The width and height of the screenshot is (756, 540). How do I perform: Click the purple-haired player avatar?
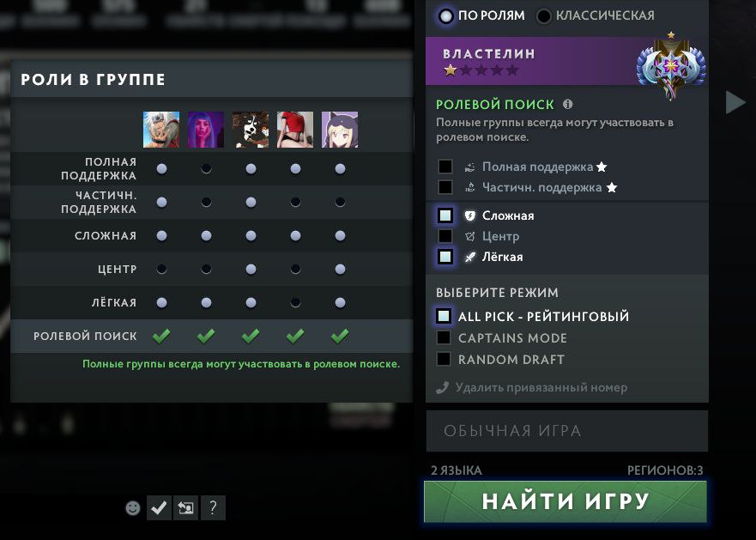pyautogui.click(x=206, y=130)
